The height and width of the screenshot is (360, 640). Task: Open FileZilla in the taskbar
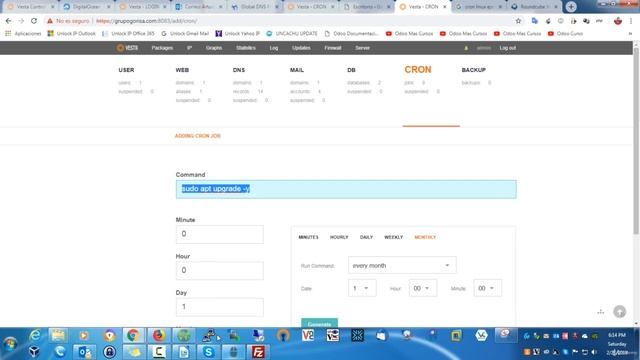pyautogui.click(x=258, y=352)
